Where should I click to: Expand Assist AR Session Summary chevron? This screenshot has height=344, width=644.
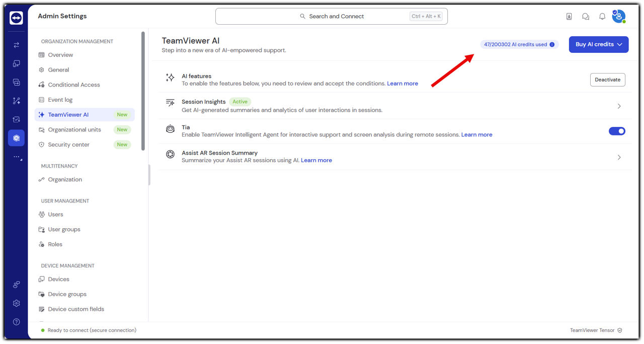619,157
